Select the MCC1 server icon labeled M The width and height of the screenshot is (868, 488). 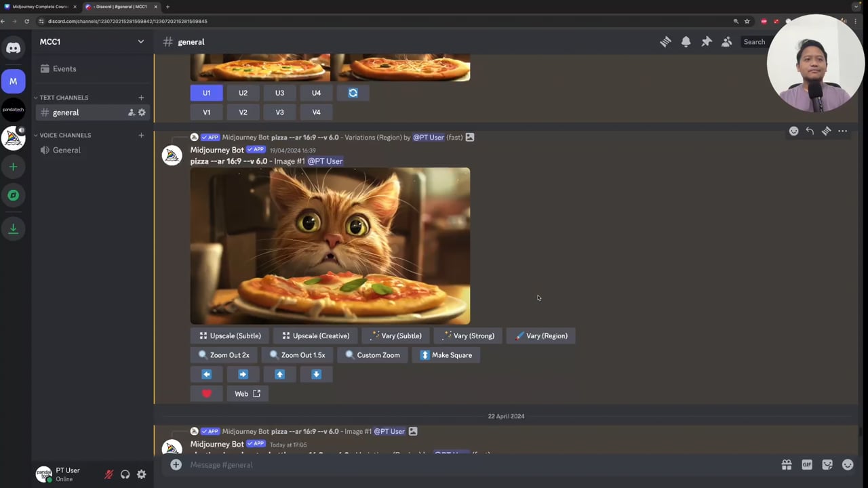[x=13, y=81]
